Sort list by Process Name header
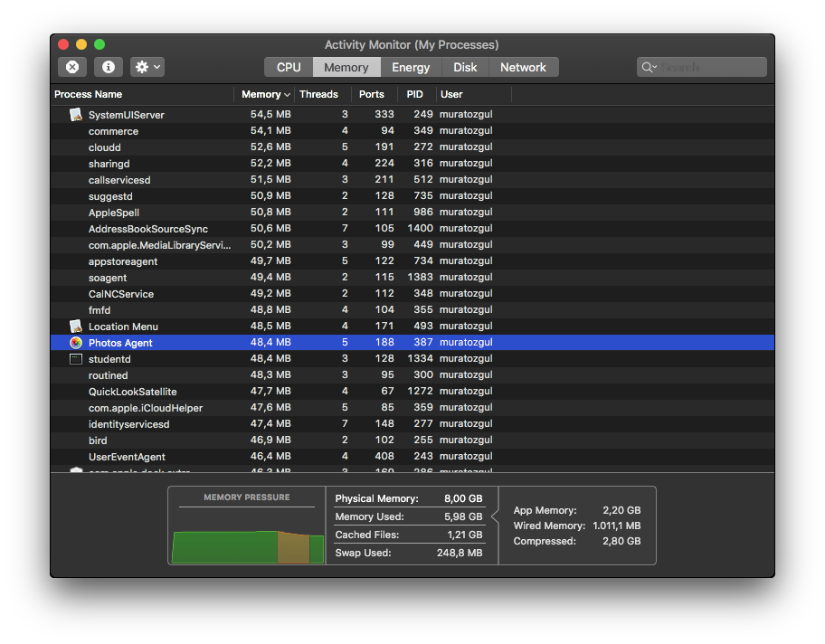 click(x=89, y=94)
